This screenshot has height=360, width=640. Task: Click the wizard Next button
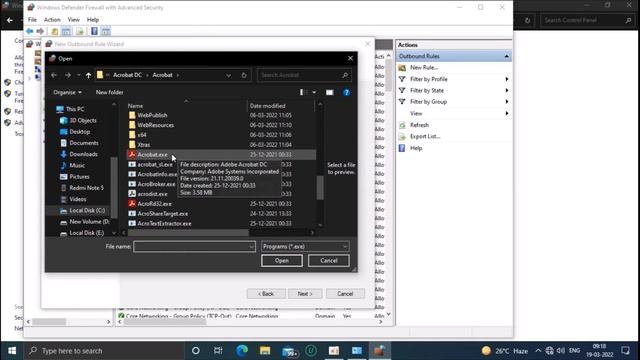tap(305, 293)
